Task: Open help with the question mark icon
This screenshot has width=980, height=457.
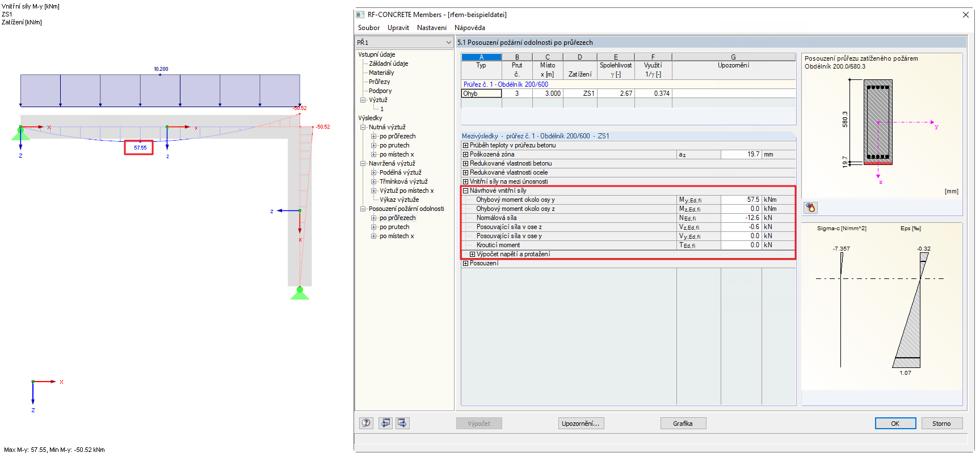Action: pyautogui.click(x=366, y=423)
